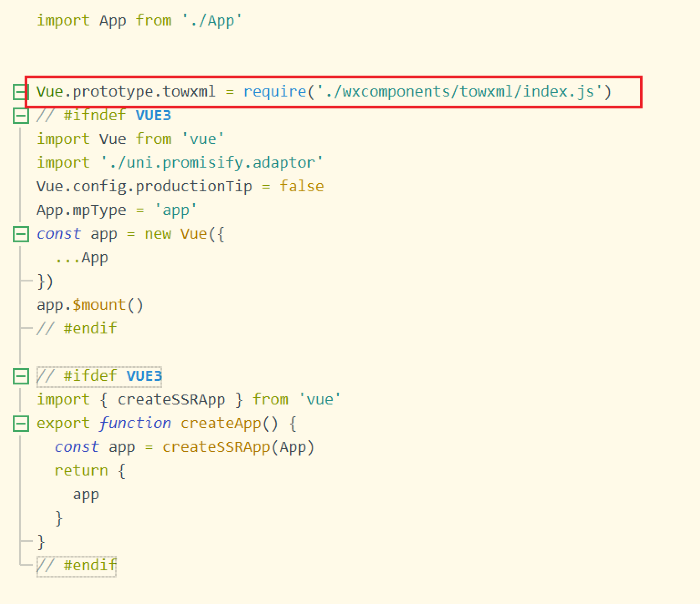The height and width of the screenshot is (604, 700).
Task: Click the boxed // #endif comment at bottom
Action: tap(76, 565)
